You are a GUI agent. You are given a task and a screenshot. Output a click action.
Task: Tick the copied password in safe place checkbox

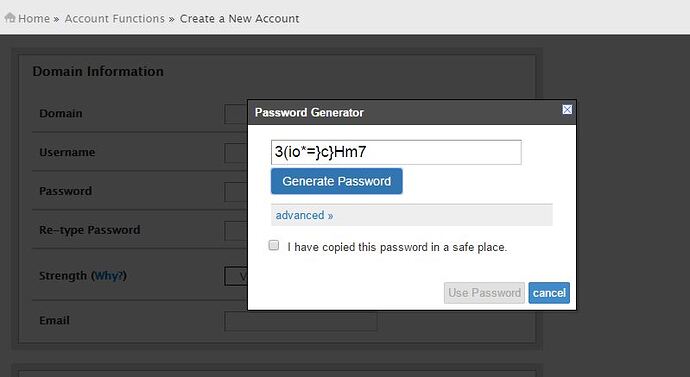274,245
